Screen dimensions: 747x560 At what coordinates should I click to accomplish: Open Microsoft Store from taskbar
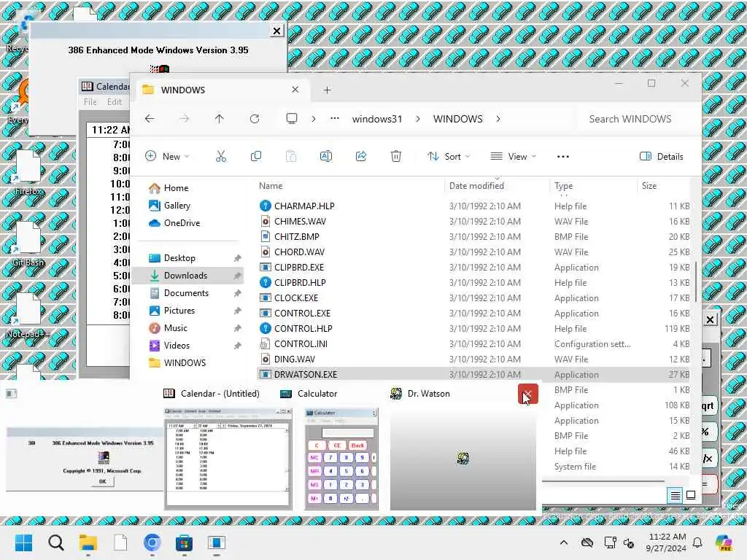(x=185, y=542)
